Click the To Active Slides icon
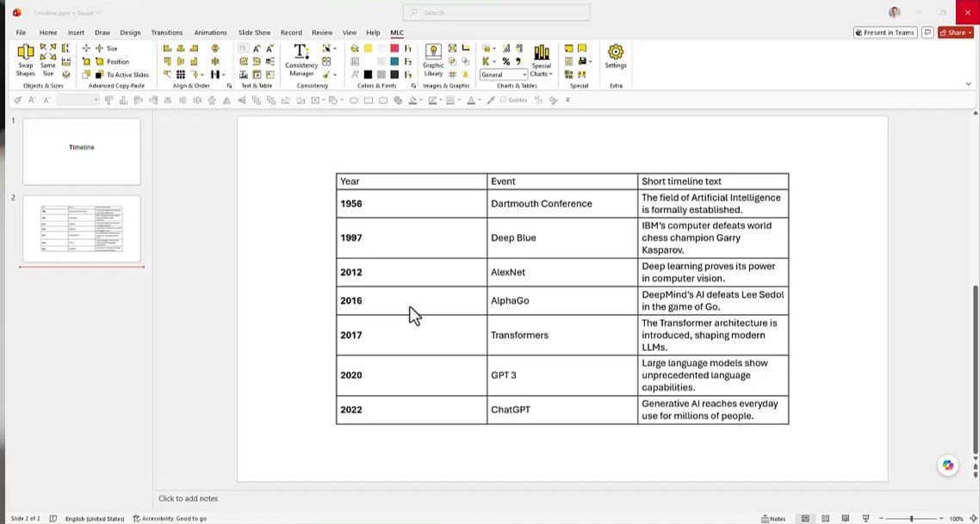Screen dimensions: 980x524 [99, 74]
